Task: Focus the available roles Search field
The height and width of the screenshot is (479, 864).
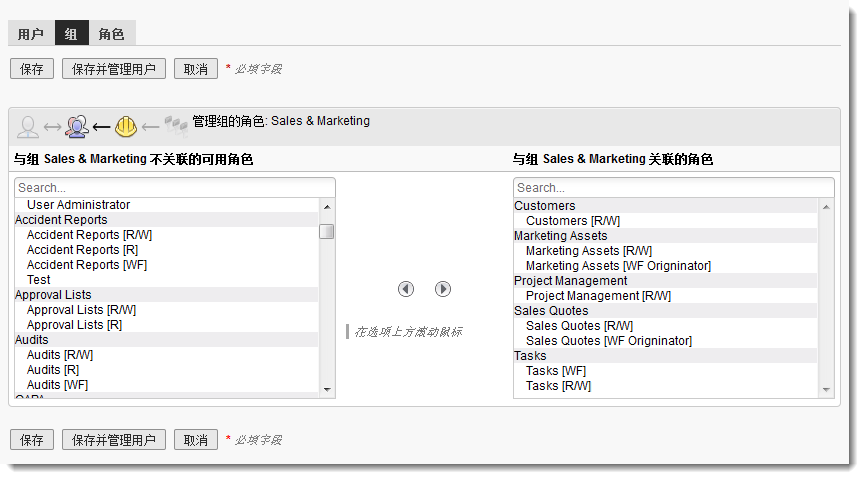Action: pos(175,188)
